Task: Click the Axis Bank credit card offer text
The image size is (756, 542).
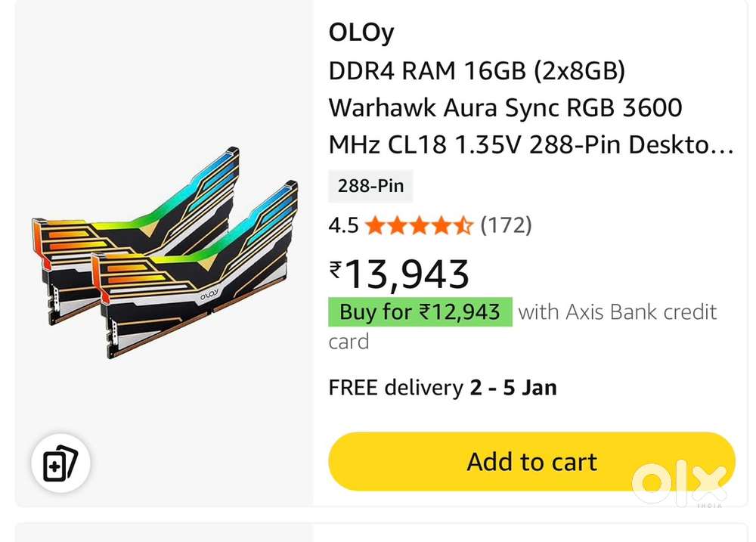Action: [617, 312]
